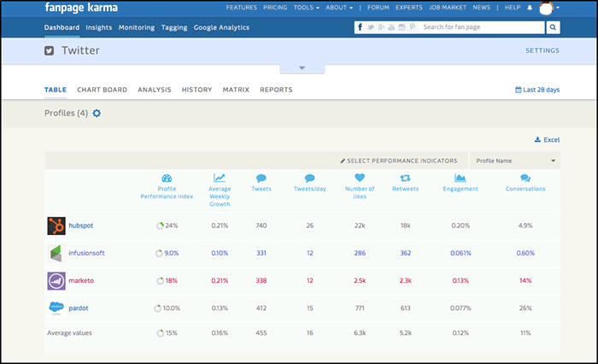Expand the panel with the down arrow tab
Viewport: 598px width, 364px height.
coord(302,68)
